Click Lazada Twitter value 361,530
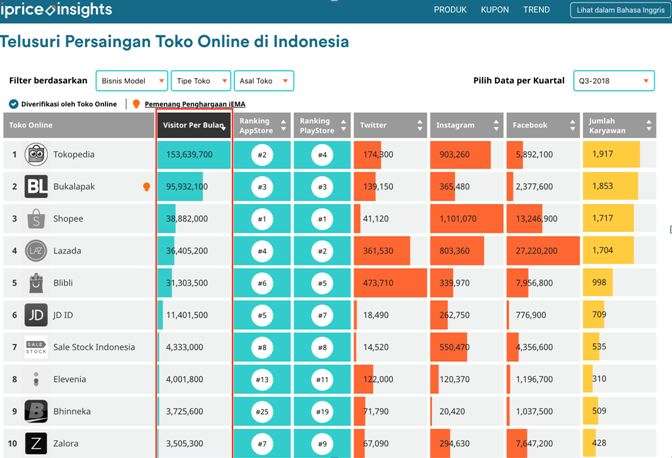 point(378,251)
